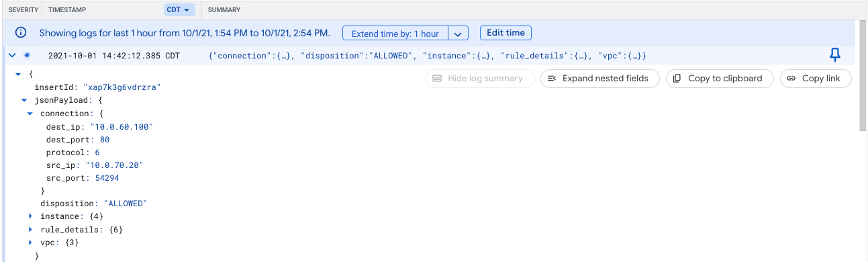Pin this log entry with the pin icon
This screenshot has height=262, width=868.
[x=835, y=55]
